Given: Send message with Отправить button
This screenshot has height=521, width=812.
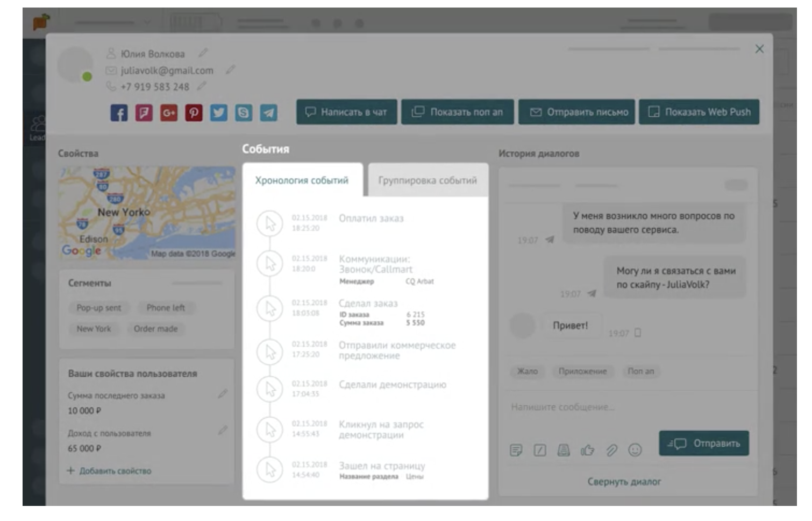Looking at the screenshot, I should click(x=704, y=443).
